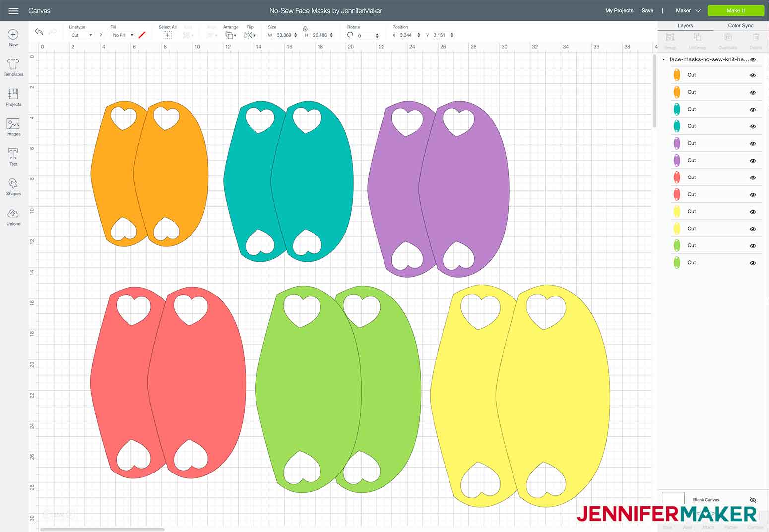Collapse the face-masks layer group
The width and height of the screenshot is (769, 532).
663,59
